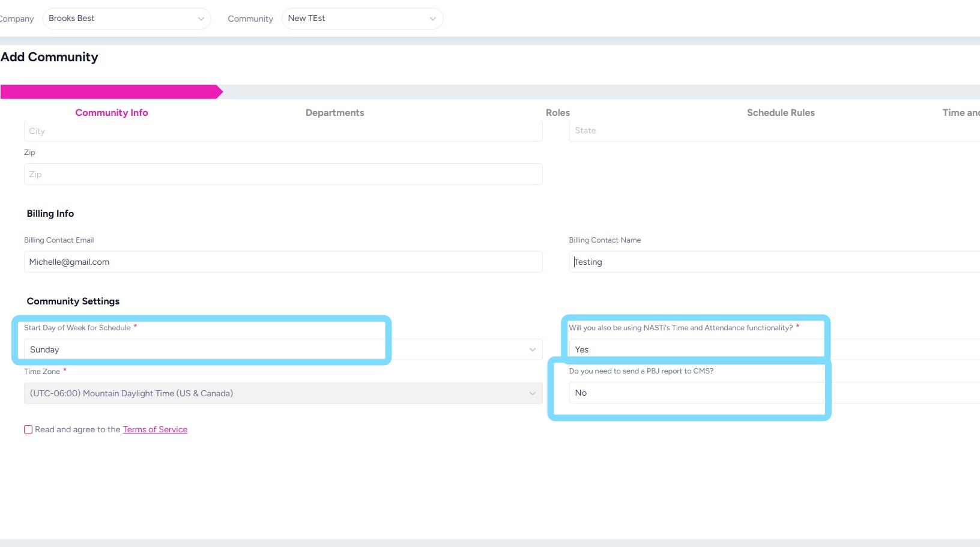Open the Roles step
980x547 pixels.
point(558,113)
